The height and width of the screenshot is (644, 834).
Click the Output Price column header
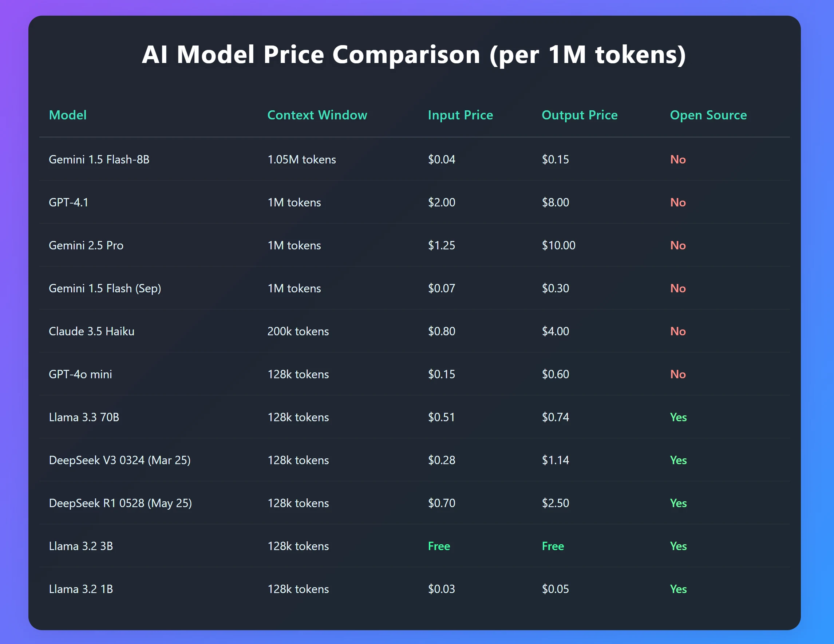point(579,115)
